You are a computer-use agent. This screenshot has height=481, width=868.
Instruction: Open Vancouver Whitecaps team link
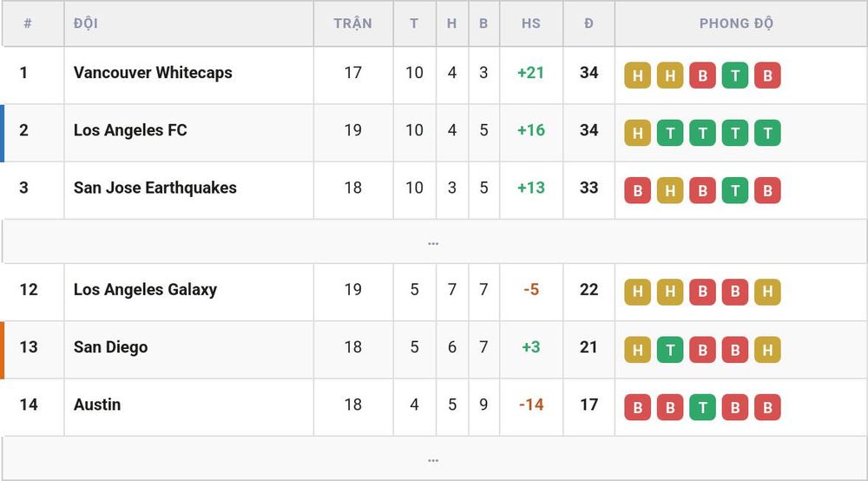coord(153,73)
